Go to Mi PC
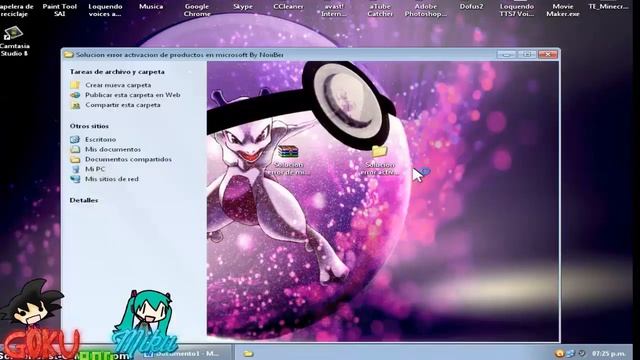The width and height of the screenshot is (640, 360). 95,169
